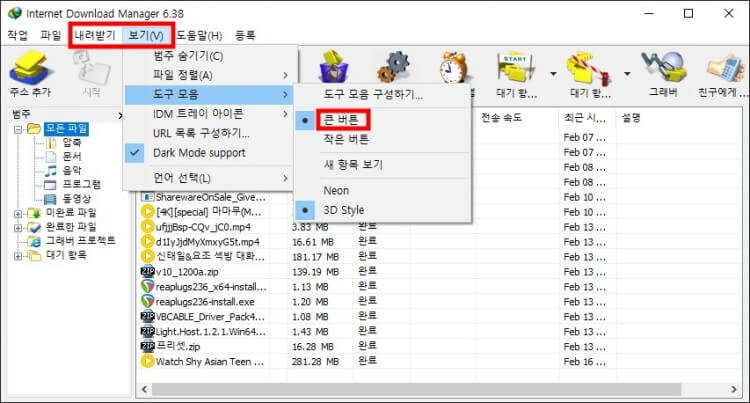
Task: Click the video icon of ufjjjBsp-CQv_jC0.mp4
Action: pyautogui.click(x=147, y=227)
